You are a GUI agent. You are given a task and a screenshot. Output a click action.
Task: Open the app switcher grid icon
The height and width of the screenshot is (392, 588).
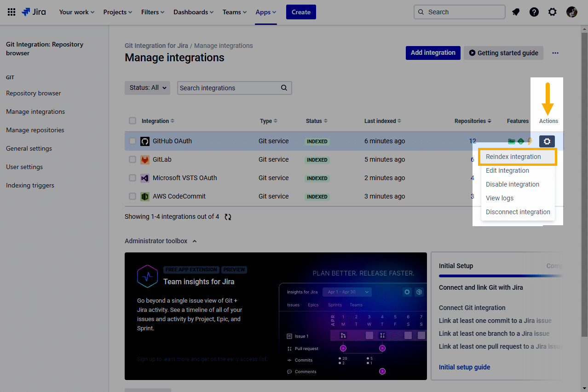(x=12, y=12)
